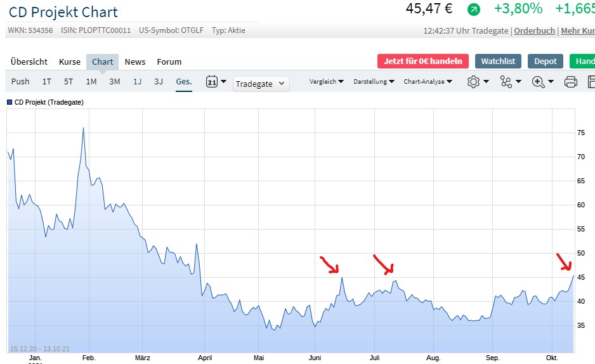Open the Forum tab
The image size is (595, 364).
[169, 62]
